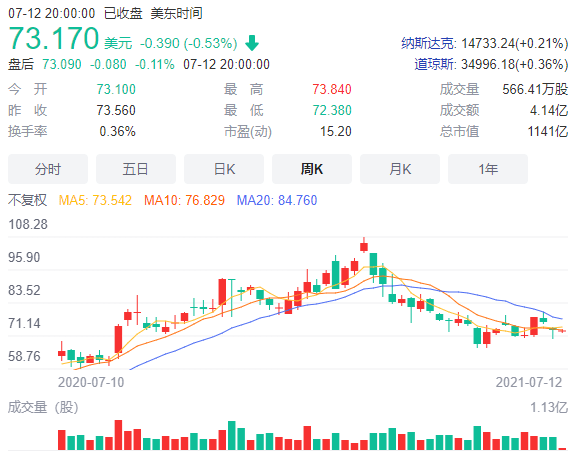This screenshot has width=574, height=454.
Task: Click the 盘后 after-hours price 73.090
Action: tap(62, 64)
